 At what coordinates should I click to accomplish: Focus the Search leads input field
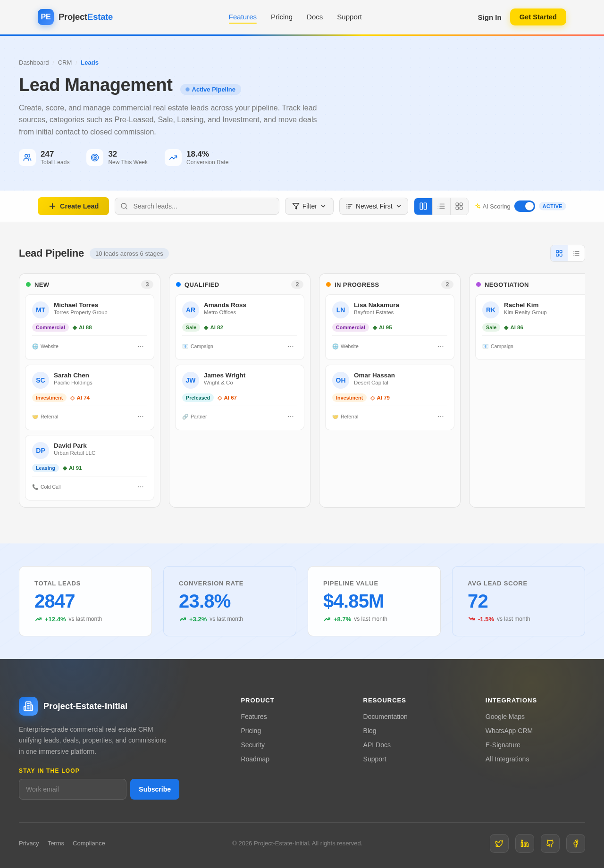(197, 206)
